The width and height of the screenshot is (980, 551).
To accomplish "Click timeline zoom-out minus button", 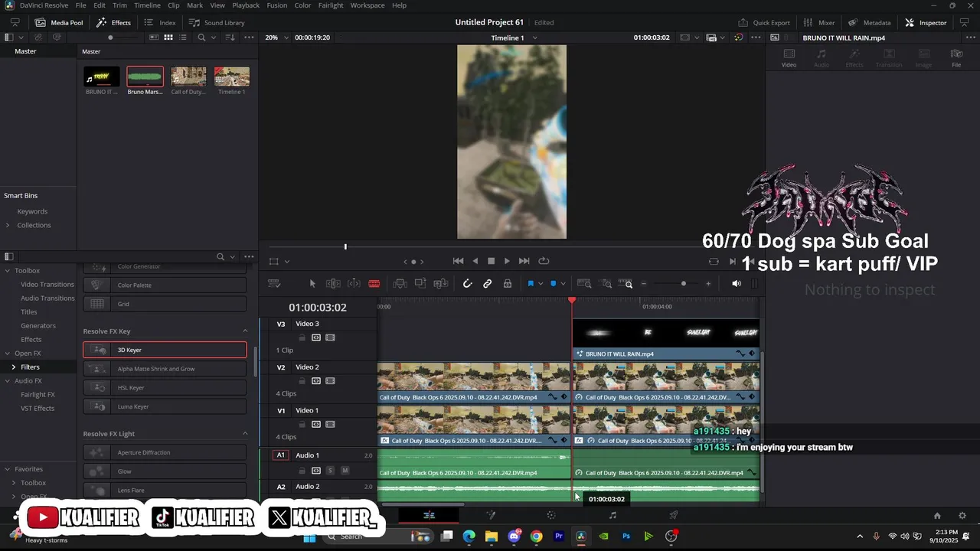I will (644, 284).
